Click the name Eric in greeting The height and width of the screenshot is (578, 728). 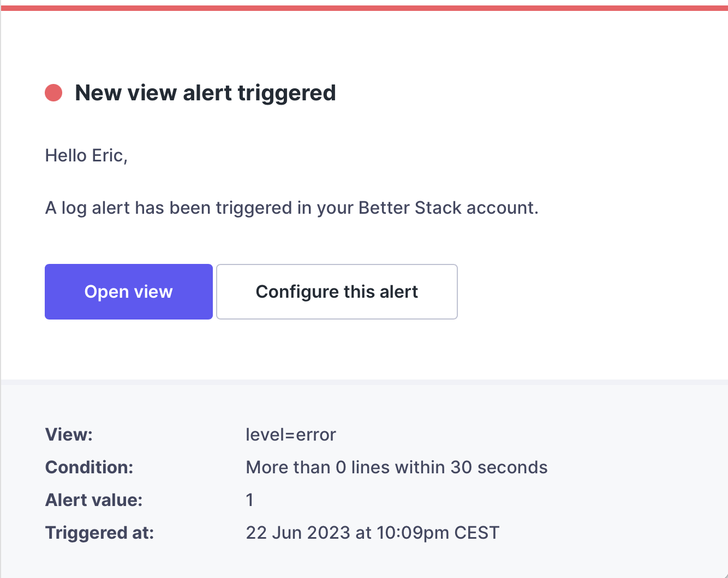[108, 156]
